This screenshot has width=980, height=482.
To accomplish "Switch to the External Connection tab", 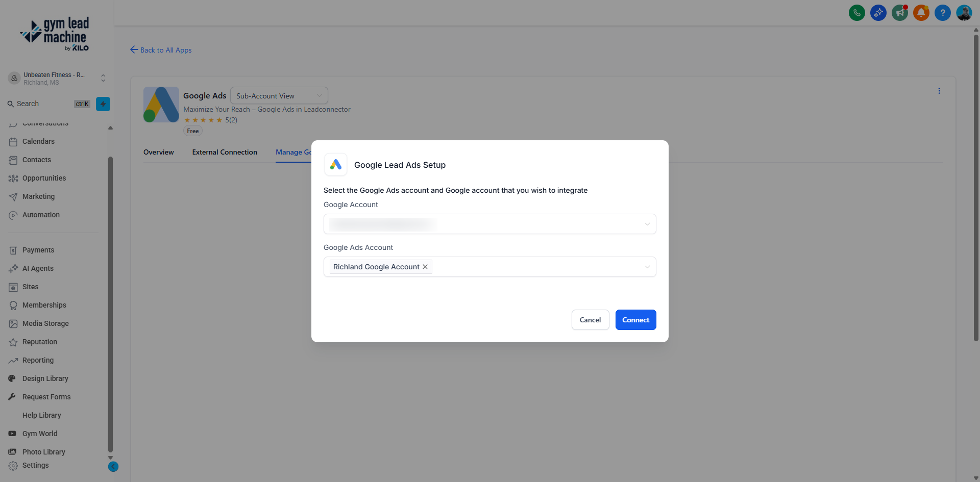I will point(225,153).
